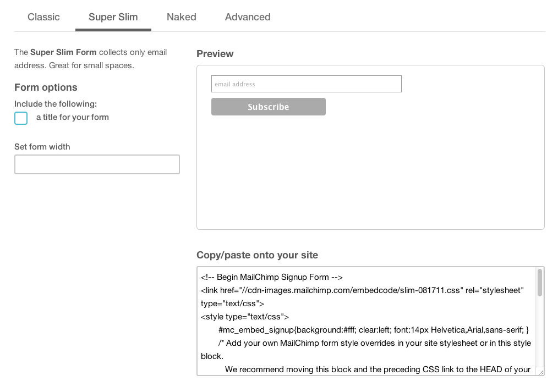
Task: Select the Super Slim tab
Action: tap(113, 17)
